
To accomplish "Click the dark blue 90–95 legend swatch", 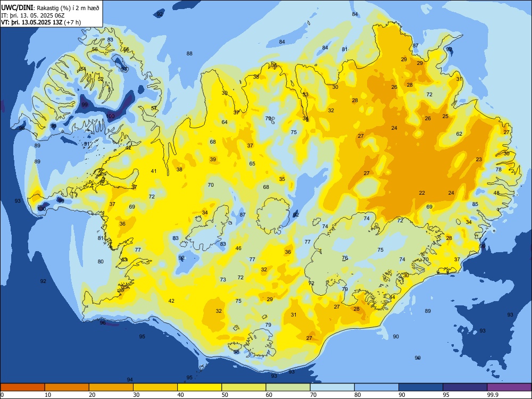I will click(x=421, y=387).
